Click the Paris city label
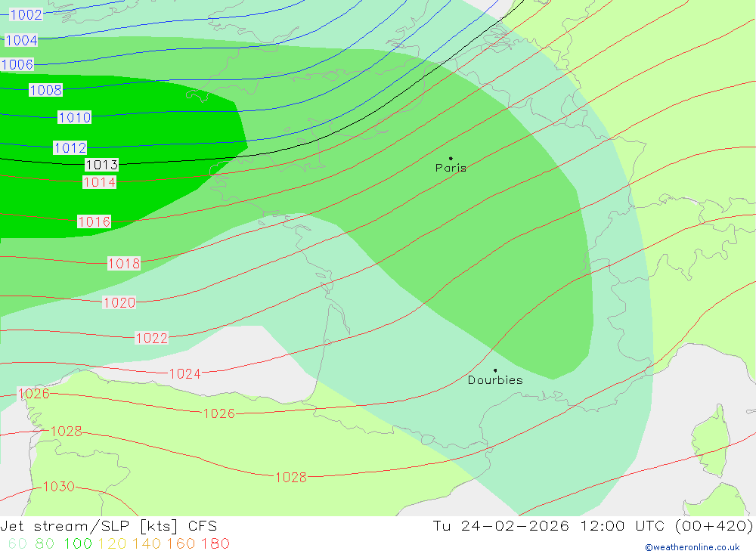Screen dimensions: 756x554 pyautogui.click(x=451, y=168)
